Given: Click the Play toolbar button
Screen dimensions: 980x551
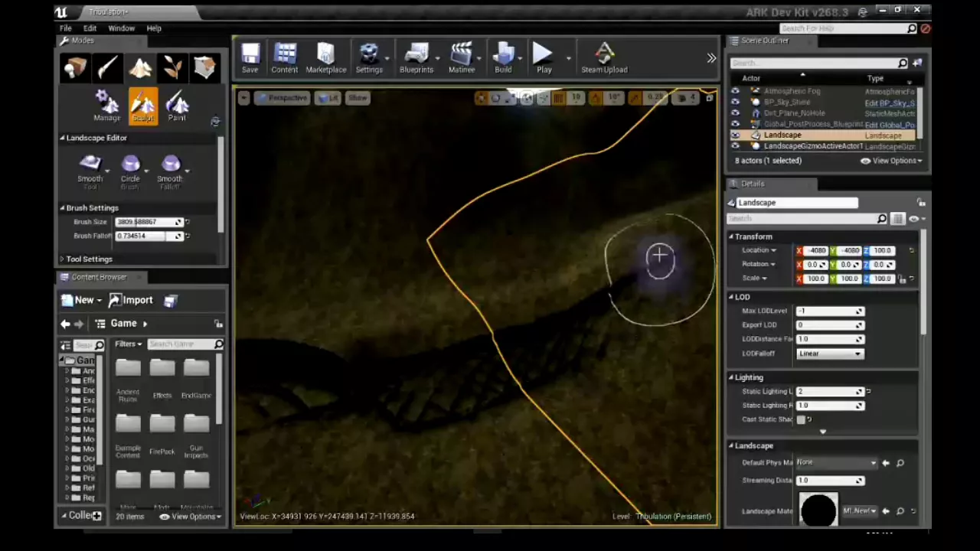Looking at the screenshot, I should [x=544, y=59].
